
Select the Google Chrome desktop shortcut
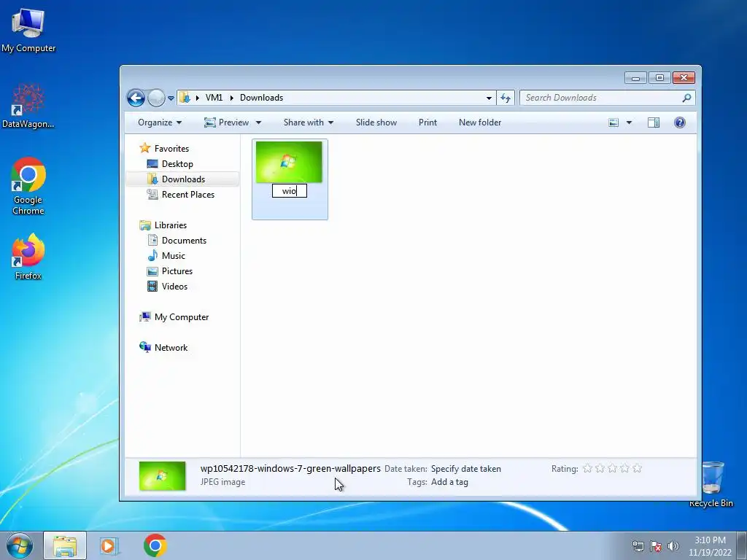tap(28, 186)
